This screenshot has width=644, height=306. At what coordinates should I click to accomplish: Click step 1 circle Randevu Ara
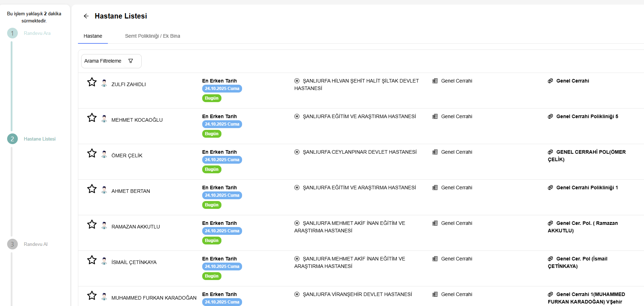point(12,33)
